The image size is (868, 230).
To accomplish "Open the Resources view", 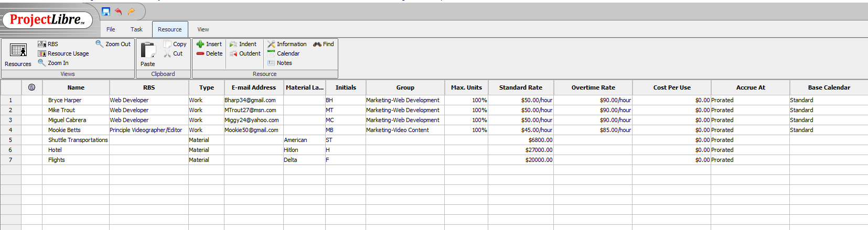I will 18,54.
